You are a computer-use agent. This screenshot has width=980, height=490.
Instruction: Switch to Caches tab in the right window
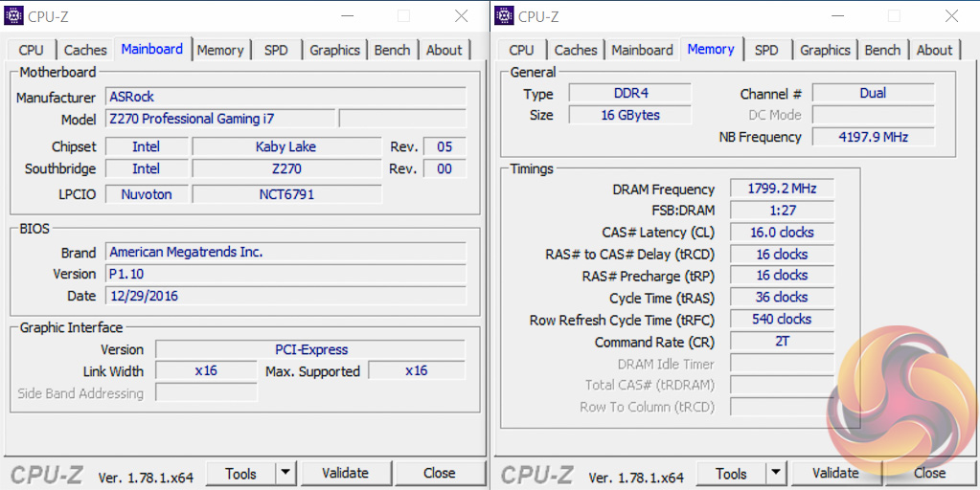pos(576,50)
